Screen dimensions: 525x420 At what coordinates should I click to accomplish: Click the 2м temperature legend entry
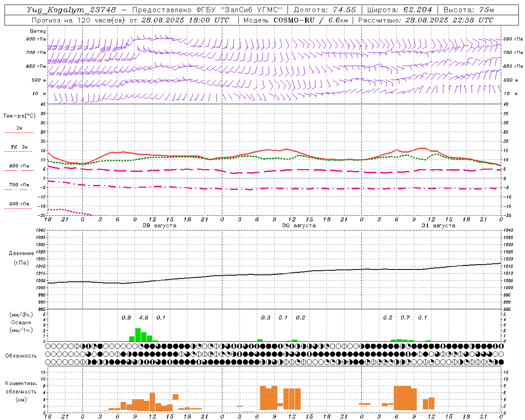click(19, 128)
